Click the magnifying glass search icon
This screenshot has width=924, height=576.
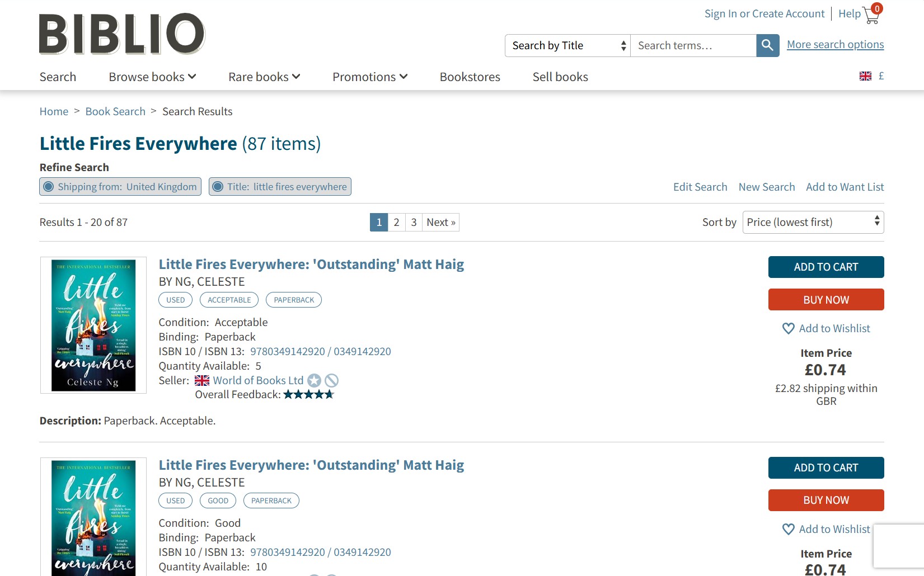pyautogui.click(x=767, y=45)
